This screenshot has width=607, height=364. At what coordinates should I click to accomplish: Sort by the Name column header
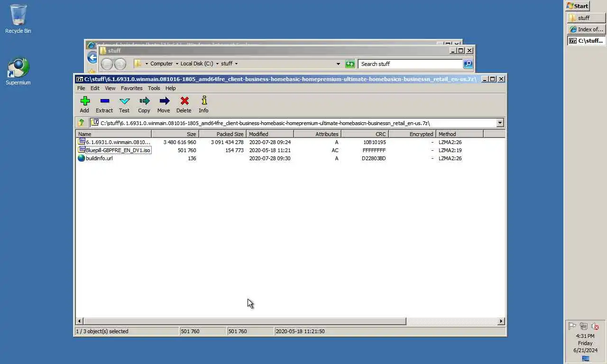pyautogui.click(x=114, y=134)
